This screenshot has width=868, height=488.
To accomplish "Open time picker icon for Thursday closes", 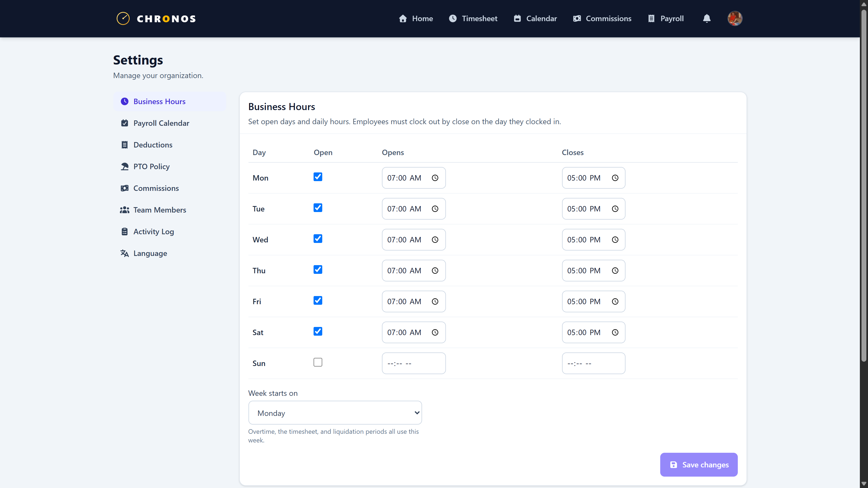I will tap(615, 271).
